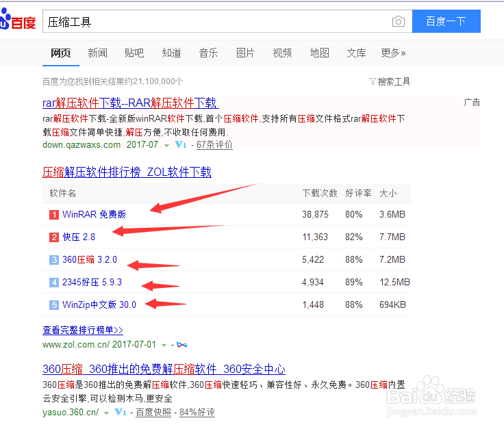Click the filter funnel icon beside 搜索工具
The image size is (504, 429).
click(x=373, y=81)
